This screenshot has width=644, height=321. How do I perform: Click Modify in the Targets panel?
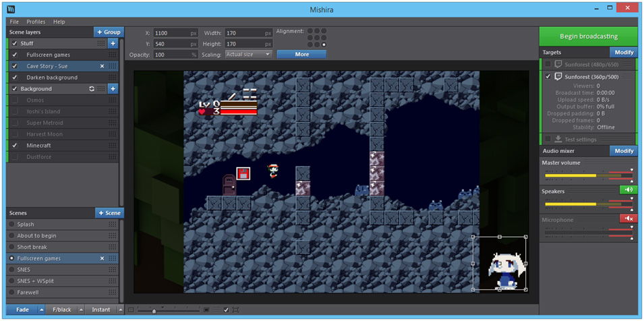624,53
